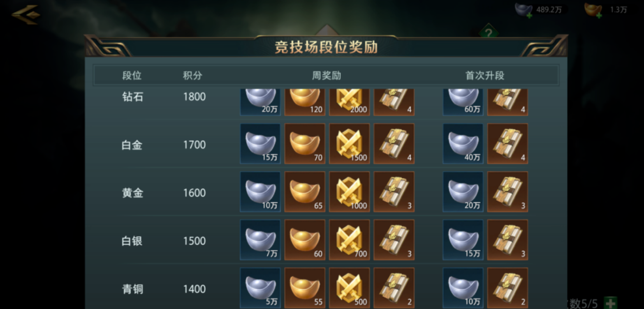Tap 白金 weekly 1500 crossed-swords badge

point(349,144)
